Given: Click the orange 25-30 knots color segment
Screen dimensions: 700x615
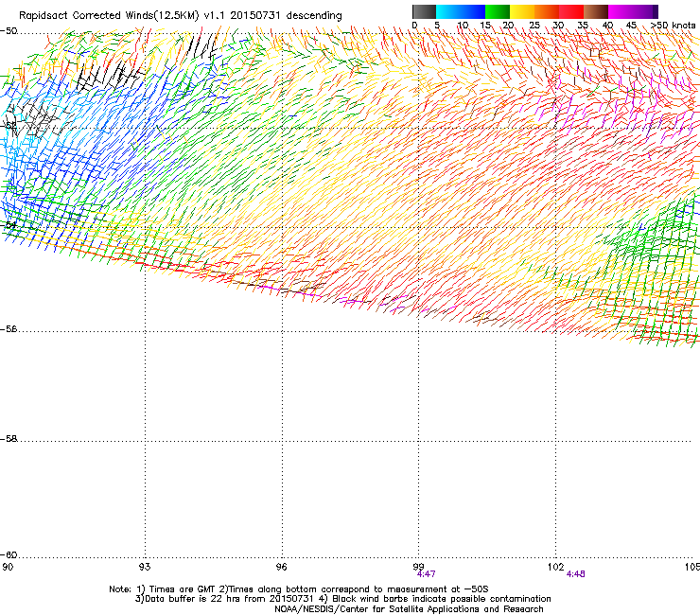Looking at the screenshot, I should pyautogui.click(x=547, y=11).
